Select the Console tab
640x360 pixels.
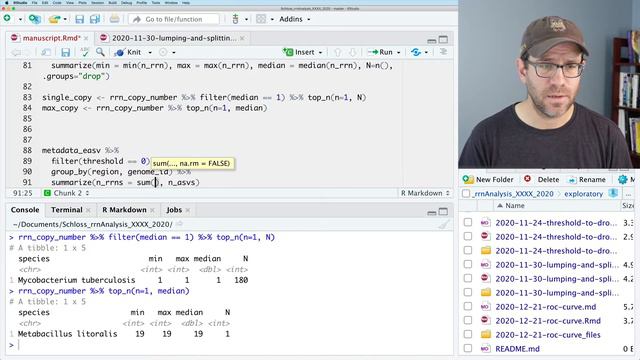25,210
